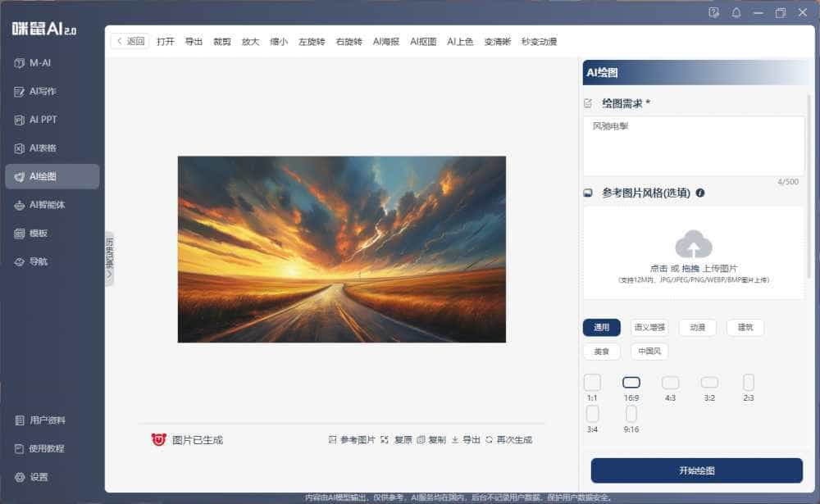
Task: Select the 4:3 aspect ratio
Action: 670,382
